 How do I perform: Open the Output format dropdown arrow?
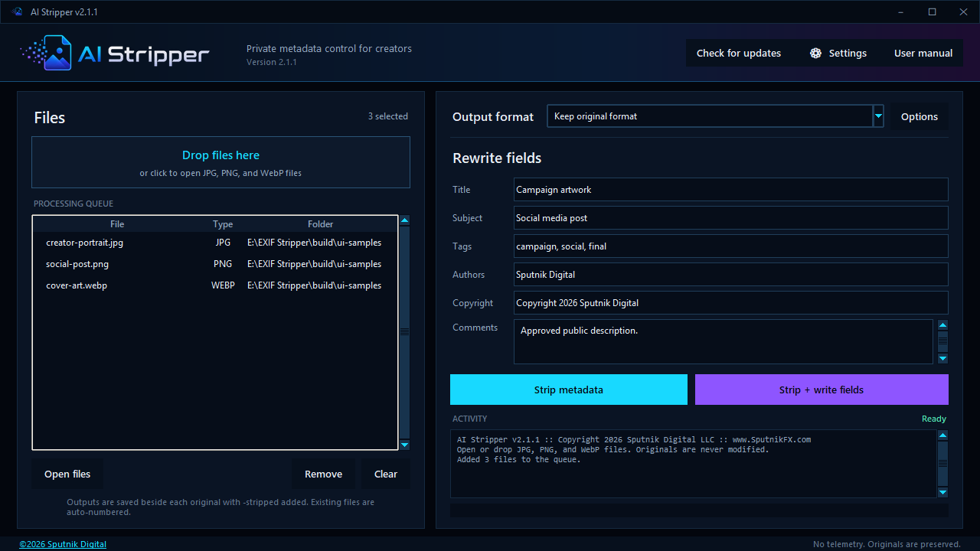[x=878, y=116]
